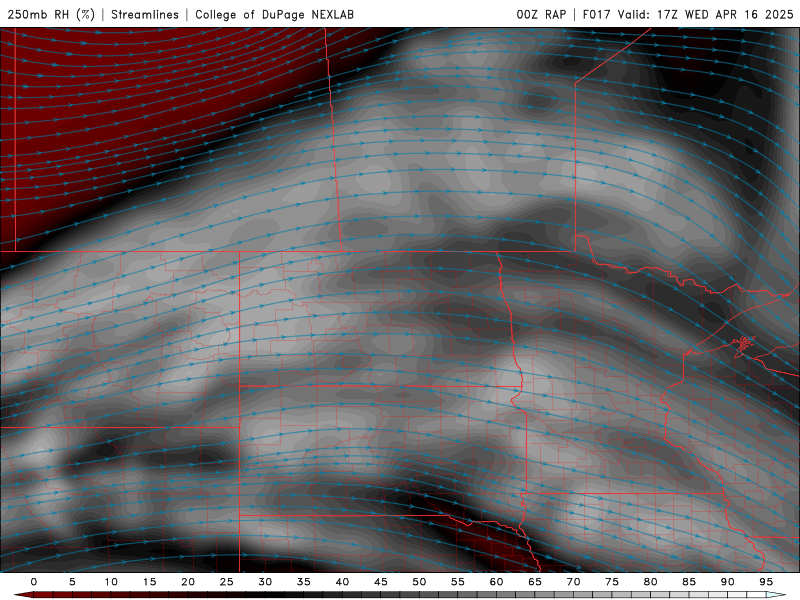Screen dimensions: 800x600
Task: Click "College of DuPage NEXLAB" header text
Action: pyautogui.click(x=274, y=14)
